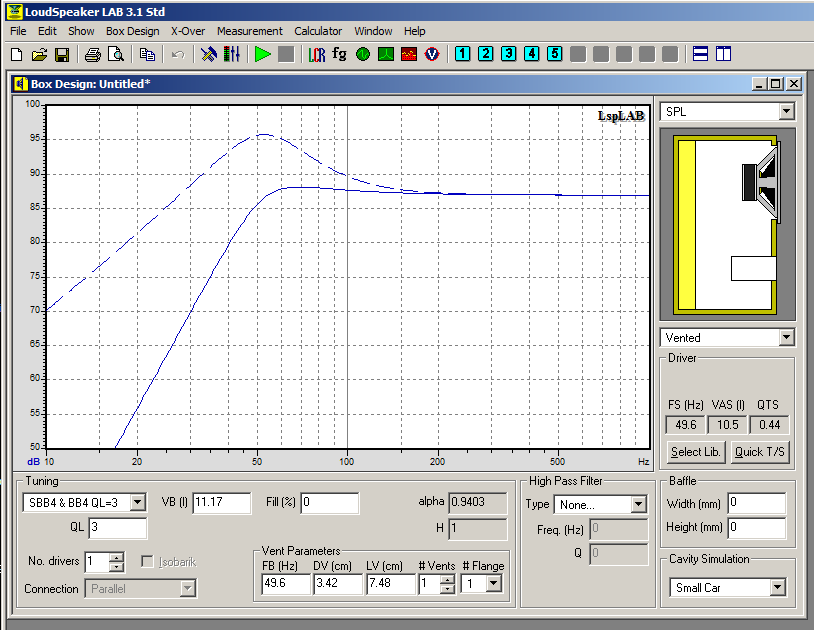Viewport: 814px width, 630px height.
Task: Open the Small Car cavity simulation dropdown
Action: (x=778, y=588)
